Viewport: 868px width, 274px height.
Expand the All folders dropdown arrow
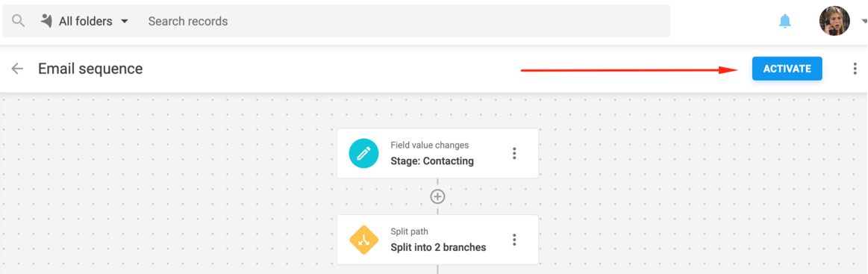point(125,21)
